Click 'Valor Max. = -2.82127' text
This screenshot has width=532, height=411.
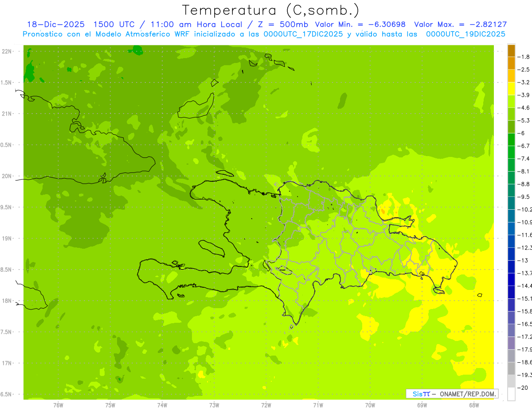(461, 25)
